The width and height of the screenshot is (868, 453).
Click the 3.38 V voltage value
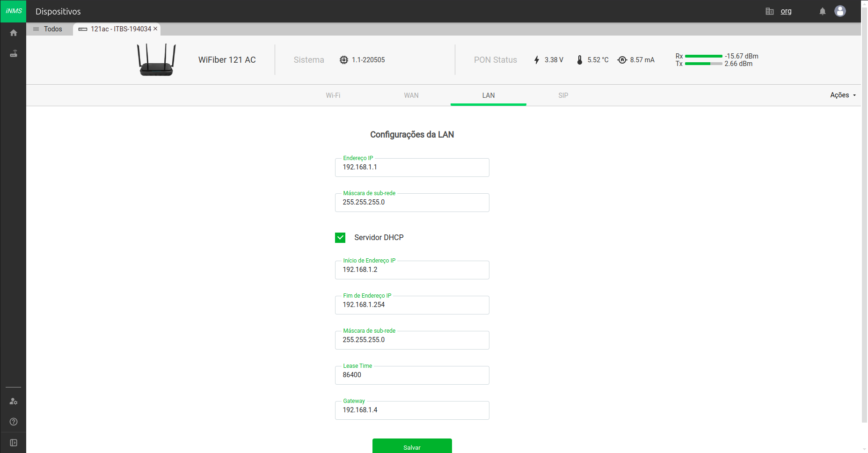pos(554,60)
